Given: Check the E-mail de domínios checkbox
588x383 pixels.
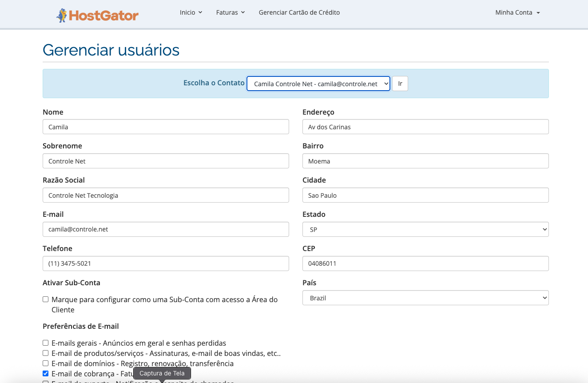Looking at the screenshot, I should tap(46, 363).
